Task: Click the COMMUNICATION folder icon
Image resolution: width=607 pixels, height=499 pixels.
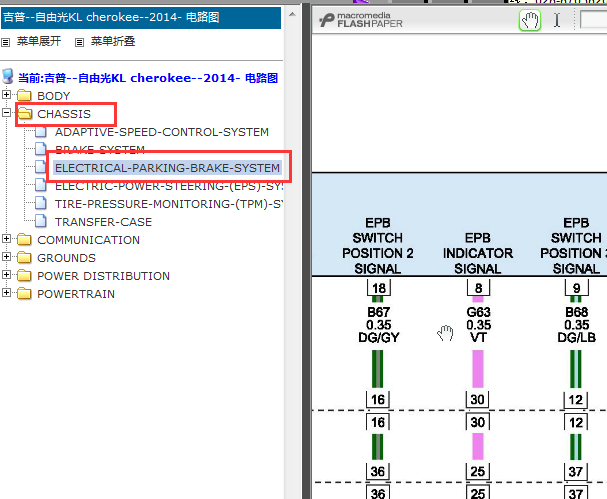Action: pos(24,239)
